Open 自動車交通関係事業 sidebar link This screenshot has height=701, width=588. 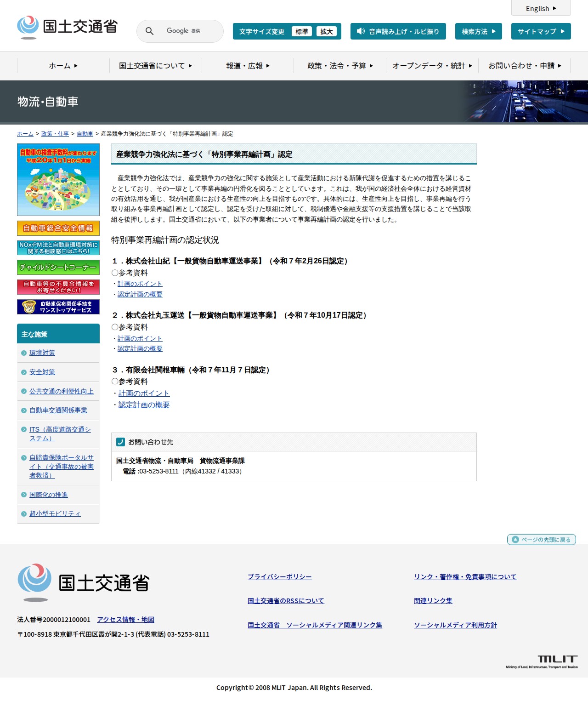coord(58,410)
